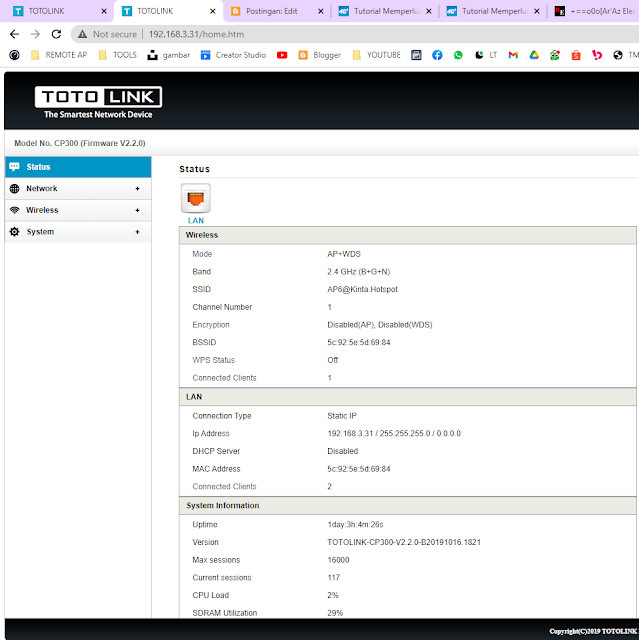Open the Gmail bookmark icon
This screenshot has height=640, width=639.
point(513,55)
